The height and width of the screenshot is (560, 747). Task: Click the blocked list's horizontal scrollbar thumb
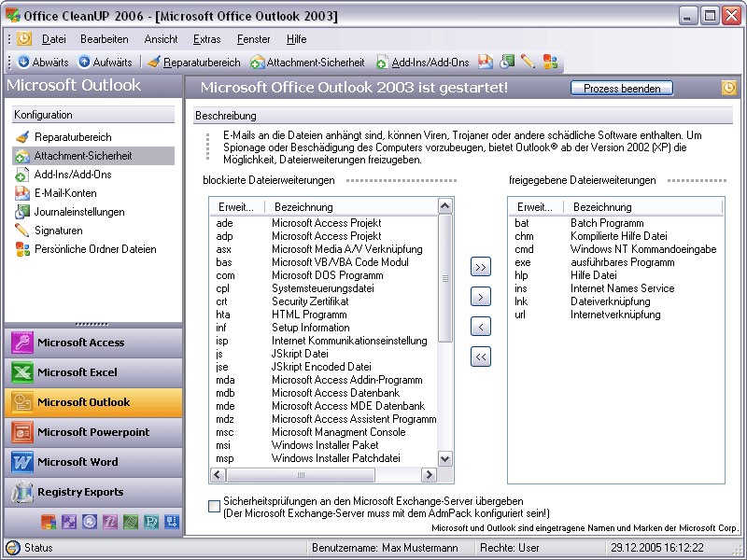[x=301, y=475]
